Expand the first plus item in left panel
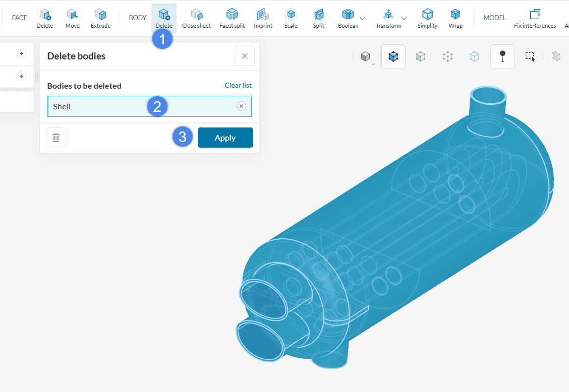The height and width of the screenshot is (392, 569). coord(21,53)
